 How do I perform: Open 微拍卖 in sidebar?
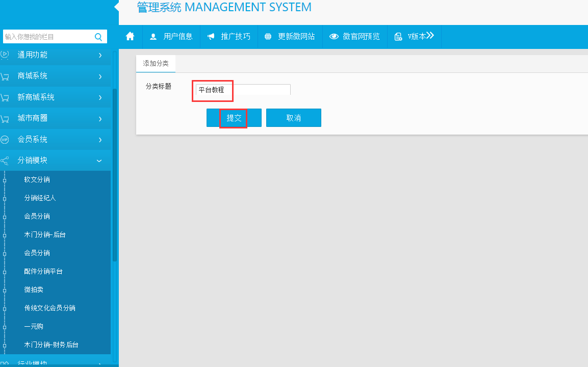tap(34, 290)
